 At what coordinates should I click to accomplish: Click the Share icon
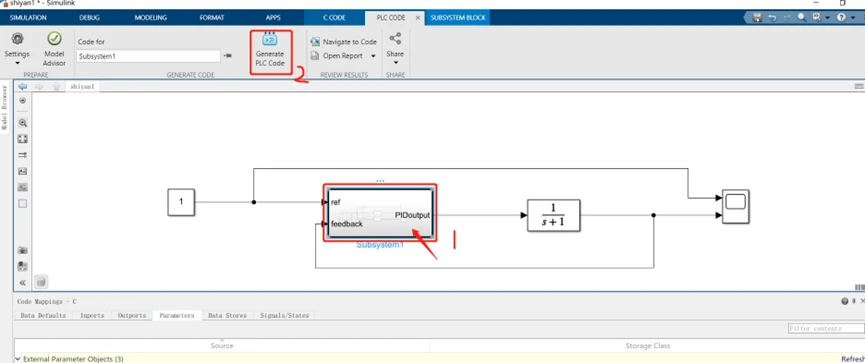click(395, 39)
